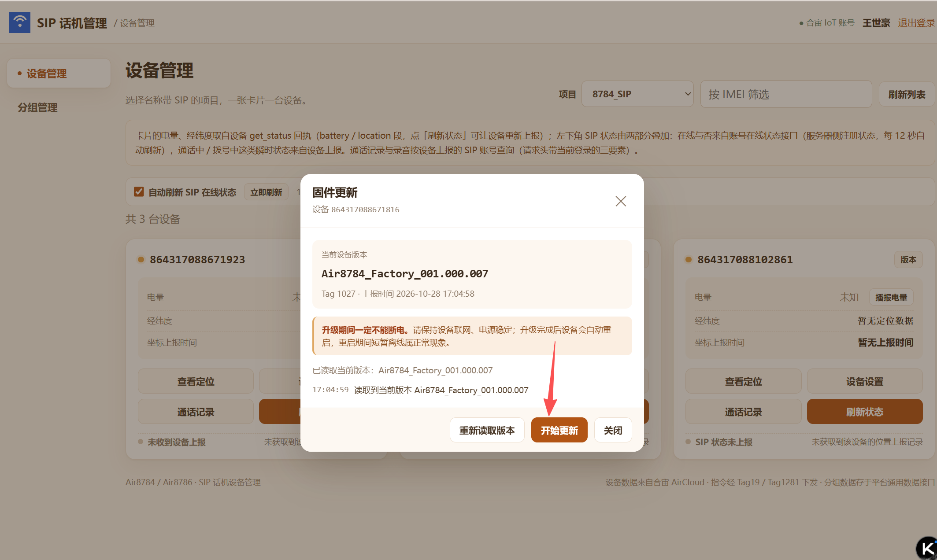Click 播报电量 on device 864317088102861
Screen dimensions: 937x560
891,298
